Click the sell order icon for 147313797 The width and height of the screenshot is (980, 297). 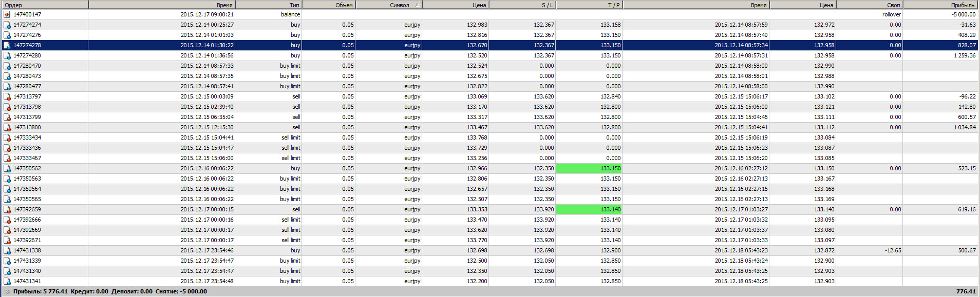click(x=7, y=96)
